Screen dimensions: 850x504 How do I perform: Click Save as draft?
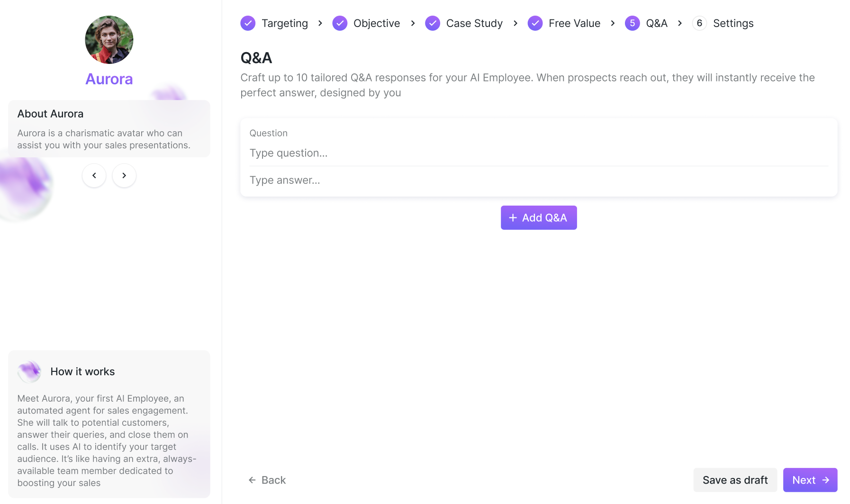pyautogui.click(x=735, y=480)
